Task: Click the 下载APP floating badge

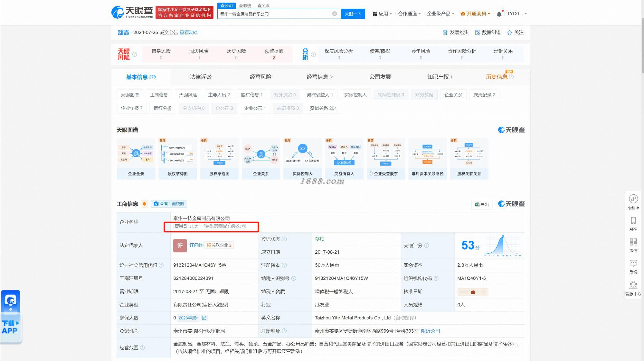Action: (11, 317)
